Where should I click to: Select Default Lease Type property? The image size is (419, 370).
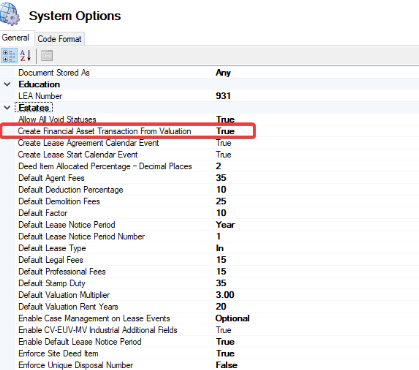click(52, 248)
